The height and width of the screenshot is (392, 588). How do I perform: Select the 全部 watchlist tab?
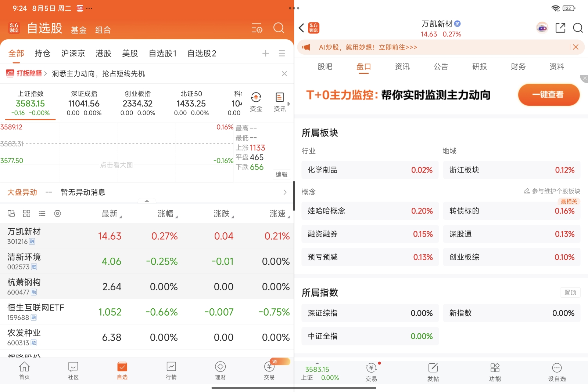point(16,54)
